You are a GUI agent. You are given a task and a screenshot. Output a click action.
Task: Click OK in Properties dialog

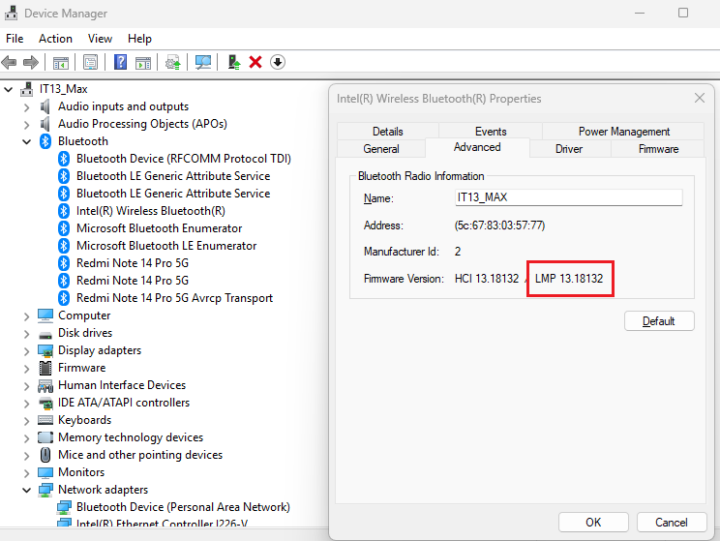[x=593, y=522]
